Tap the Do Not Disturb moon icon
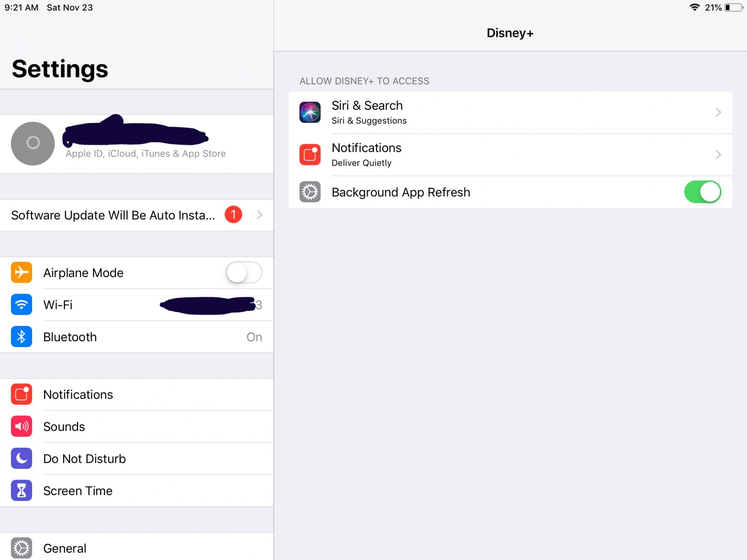 click(x=21, y=458)
